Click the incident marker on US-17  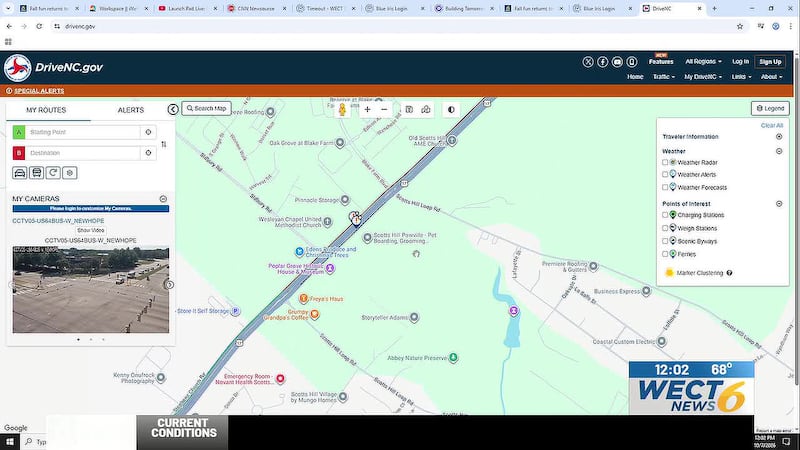(356, 218)
